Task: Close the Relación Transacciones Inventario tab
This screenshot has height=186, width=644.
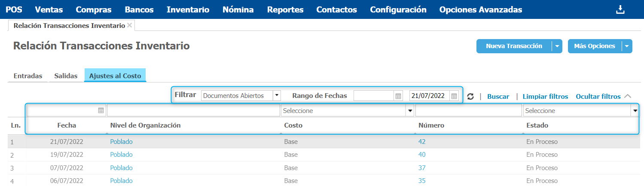Action: (x=129, y=25)
